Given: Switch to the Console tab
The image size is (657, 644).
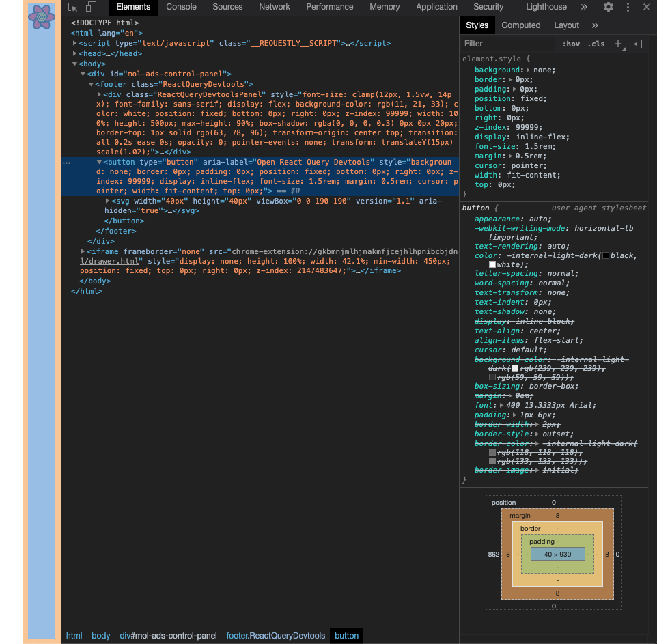Looking at the screenshot, I should click(x=181, y=7).
